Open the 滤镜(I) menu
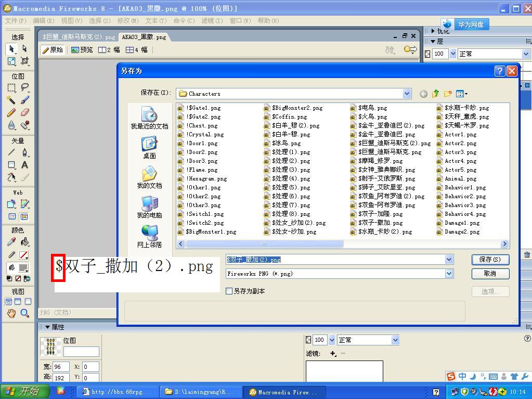 212,21
